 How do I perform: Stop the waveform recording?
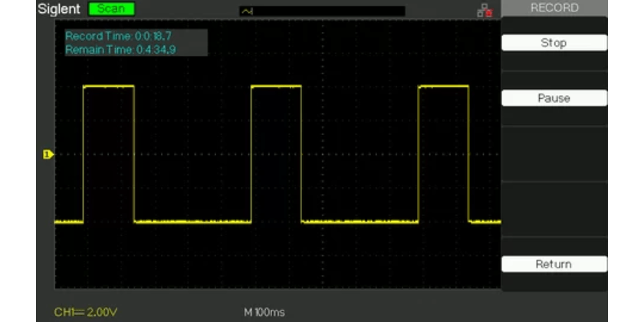click(554, 43)
